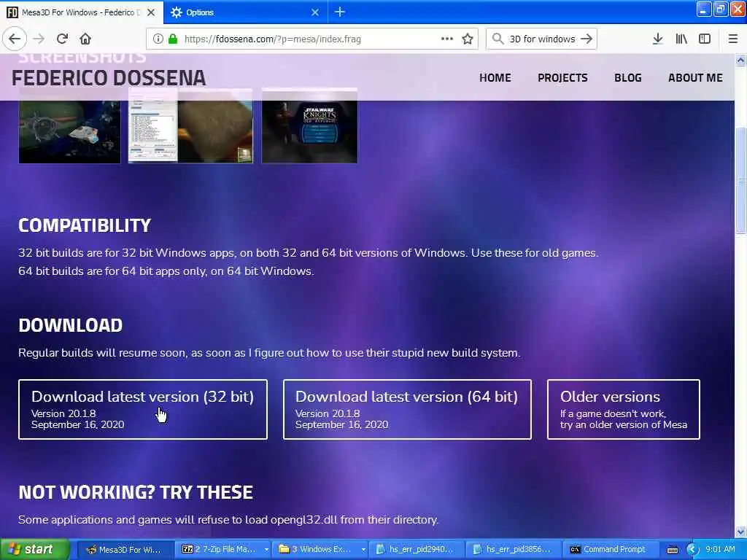Click the keyboard icon in system tray
747x560 pixels.
(672, 550)
